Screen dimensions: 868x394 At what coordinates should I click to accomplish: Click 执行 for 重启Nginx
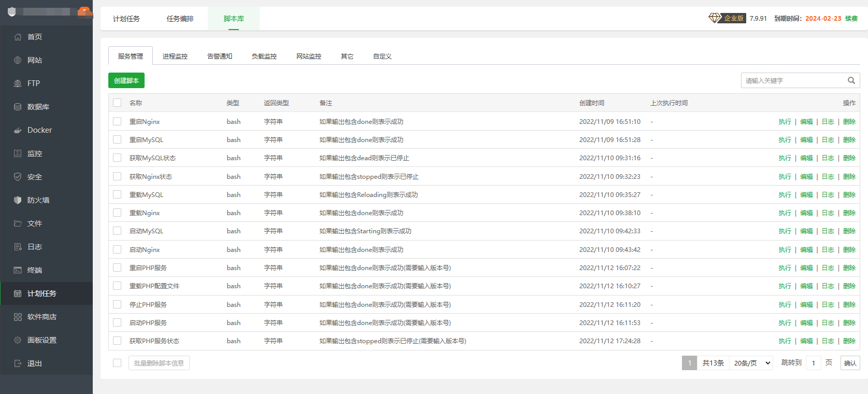coord(785,121)
